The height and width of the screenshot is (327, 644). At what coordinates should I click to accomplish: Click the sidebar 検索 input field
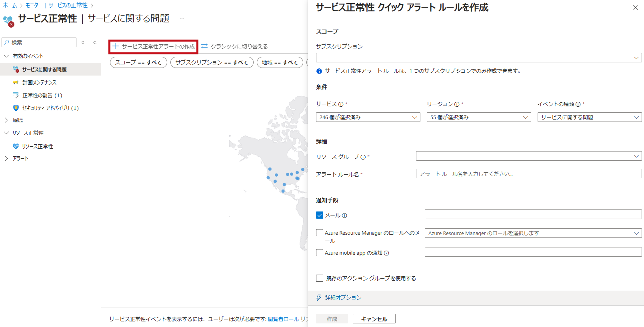[x=39, y=42]
